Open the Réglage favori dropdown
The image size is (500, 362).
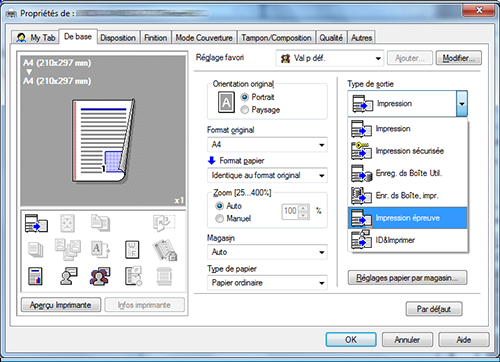[x=330, y=58]
